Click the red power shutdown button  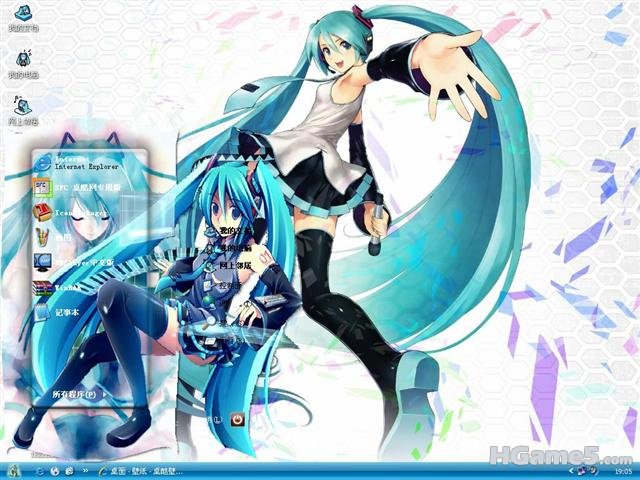(238, 419)
